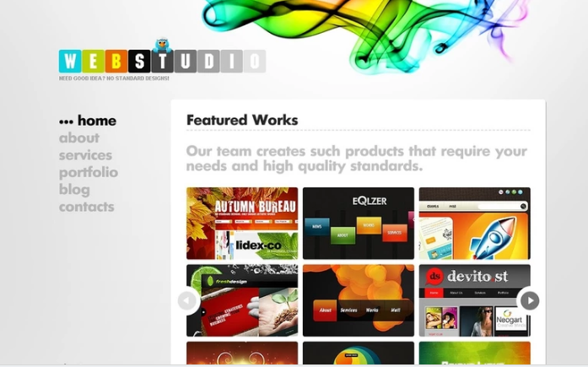Open the devito.st work thumbnail
The image size is (588, 367).
click(475, 300)
